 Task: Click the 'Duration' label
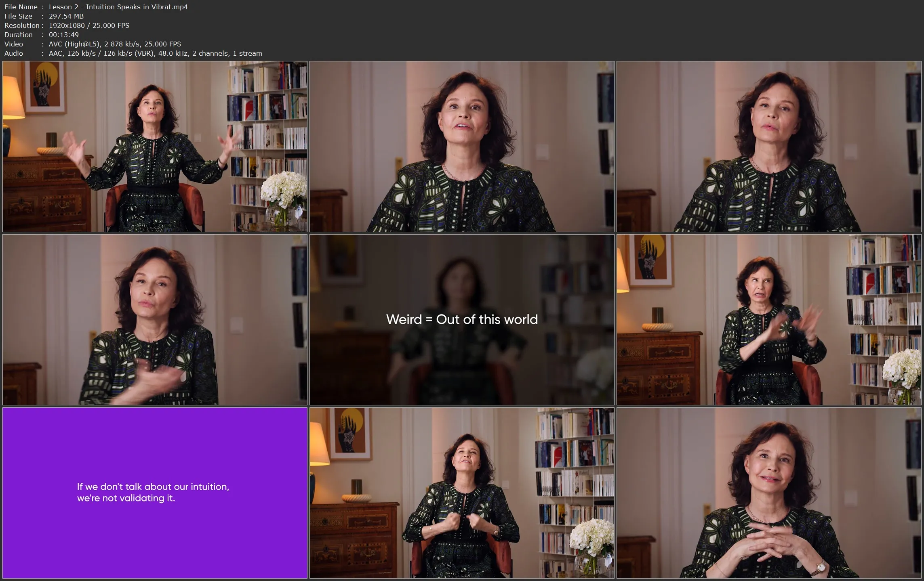point(19,35)
